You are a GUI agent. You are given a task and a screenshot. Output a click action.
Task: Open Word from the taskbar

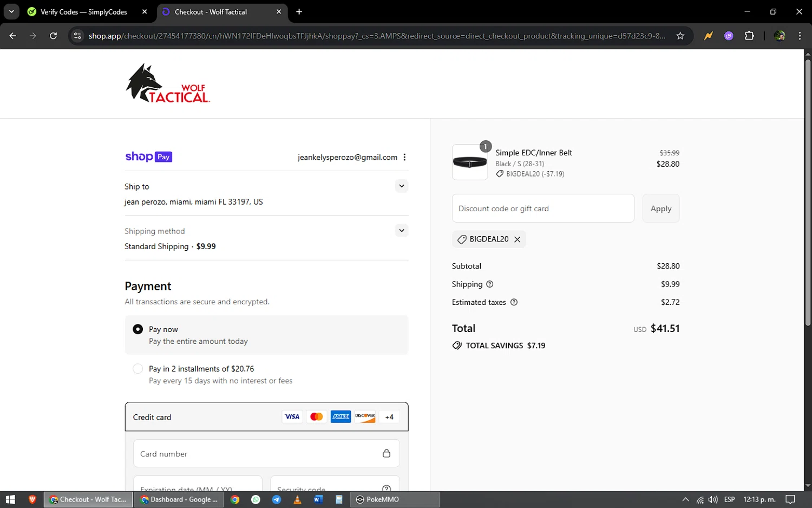(x=318, y=499)
